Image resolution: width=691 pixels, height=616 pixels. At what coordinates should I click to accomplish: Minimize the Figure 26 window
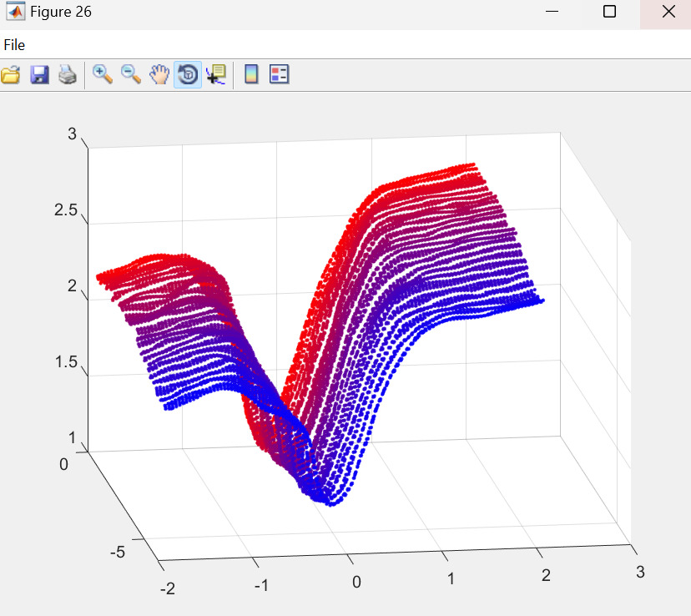pyautogui.click(x=552, y=12)
